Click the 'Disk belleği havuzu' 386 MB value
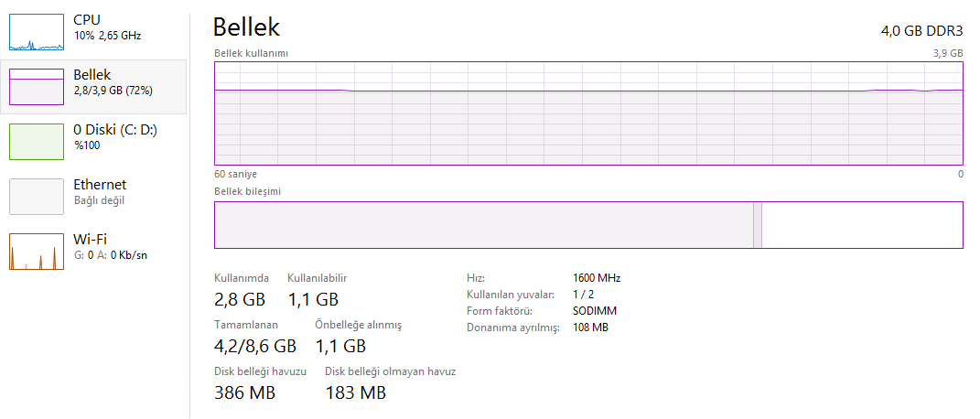 (x=244, y=392)
